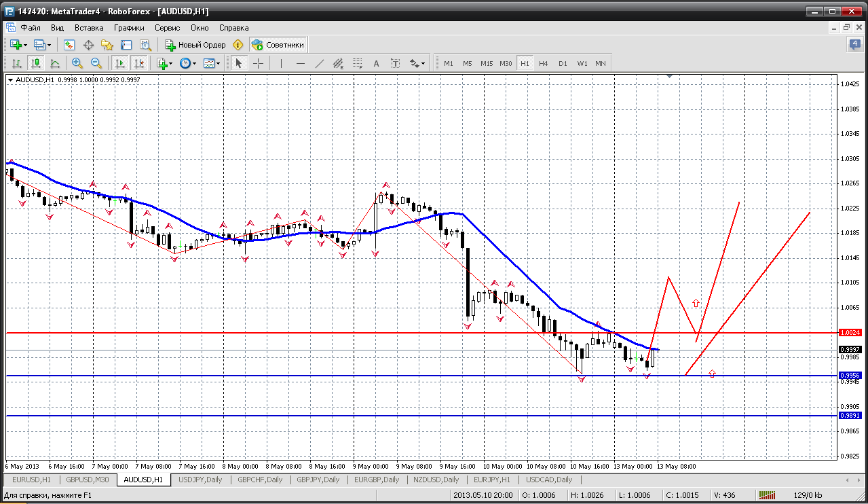868x504 pixels.
Task: Open the Indicators list icon
Action: pos(162,63)
